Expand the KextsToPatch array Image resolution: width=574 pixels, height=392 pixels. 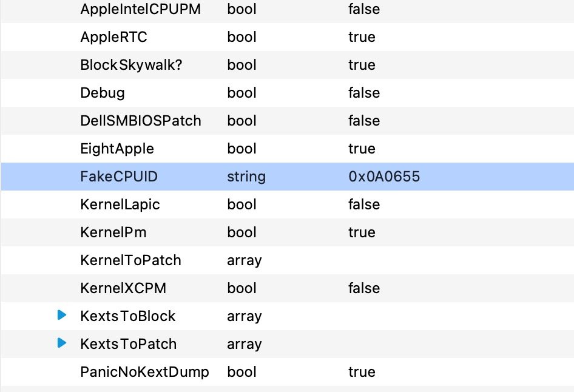(62, 343)
